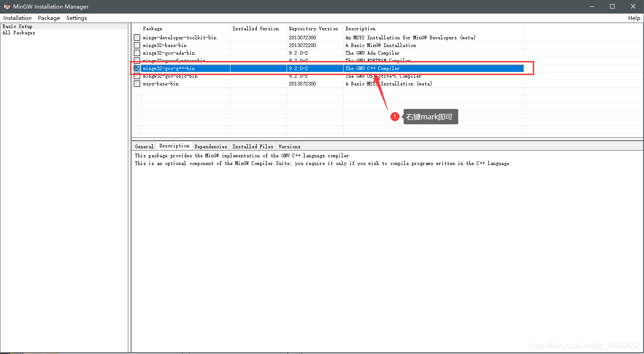644x354 pixels.
Task: Select the mingw32-base-bin package name
Action: [165, 45]
